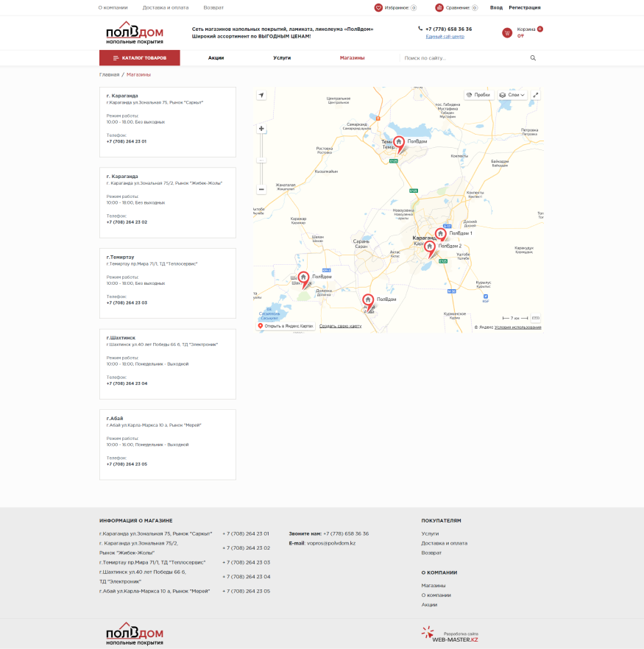This screenshot has width=644, height=649.
Task: Click the phone icon by call number
Action: click(420, 29)
